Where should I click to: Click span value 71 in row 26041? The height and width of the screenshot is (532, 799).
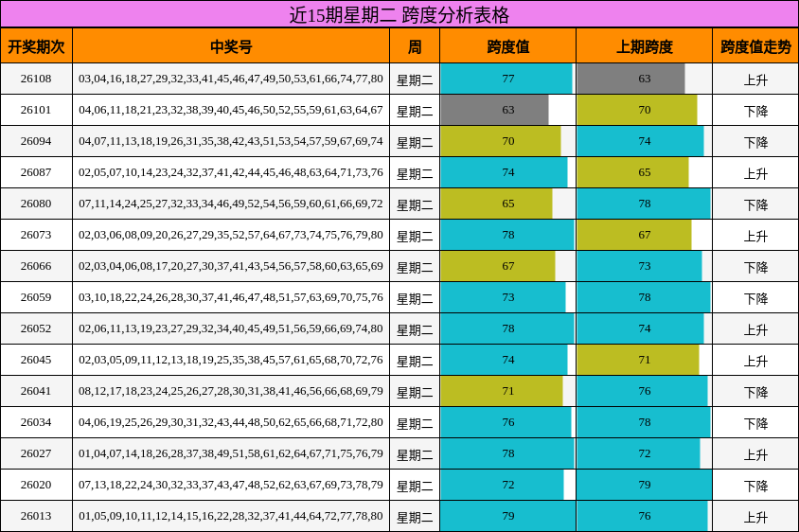(x=508, y=391)
